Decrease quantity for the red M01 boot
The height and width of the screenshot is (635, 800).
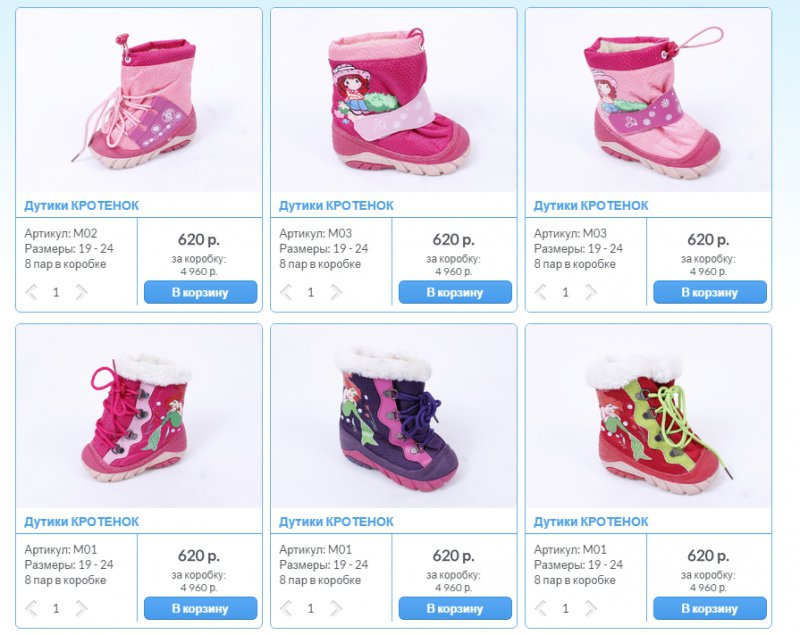coord(540,608)
